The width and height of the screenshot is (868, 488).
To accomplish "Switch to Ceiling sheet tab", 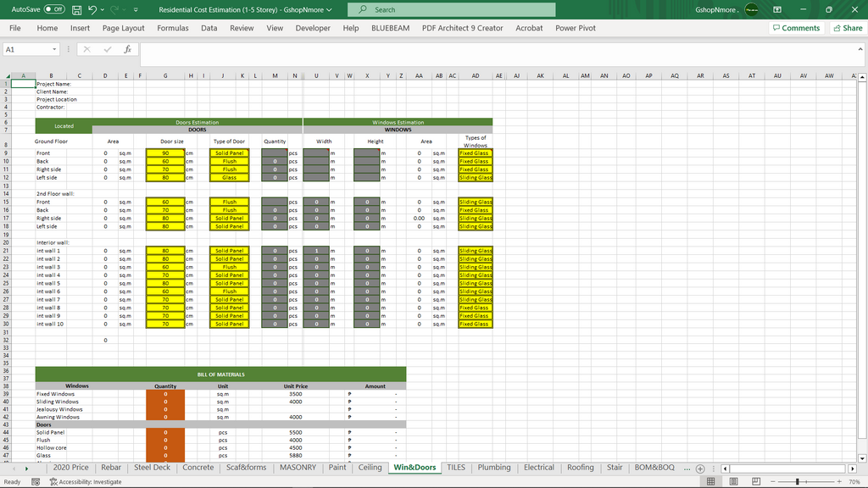I will (x=370, y=468).
